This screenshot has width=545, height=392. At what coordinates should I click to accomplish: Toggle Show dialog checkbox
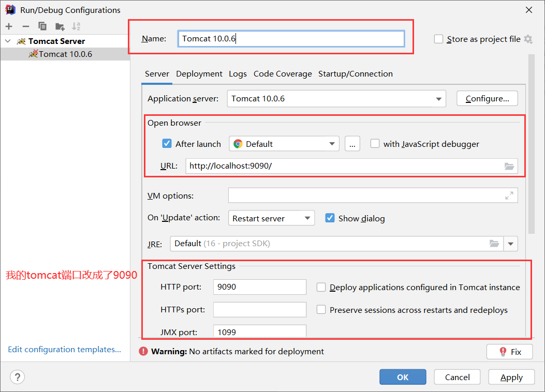coord(330,218)
